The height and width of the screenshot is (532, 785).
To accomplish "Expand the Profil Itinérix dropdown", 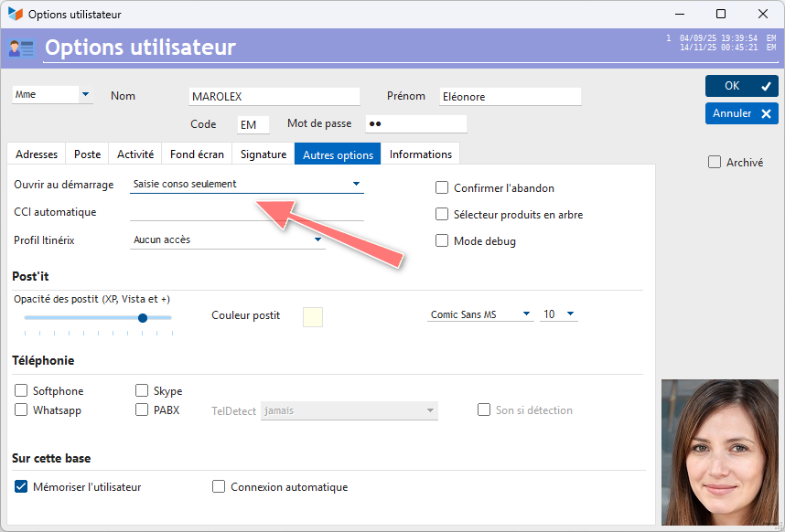I will pyautogui.click(x=227, y=240).
